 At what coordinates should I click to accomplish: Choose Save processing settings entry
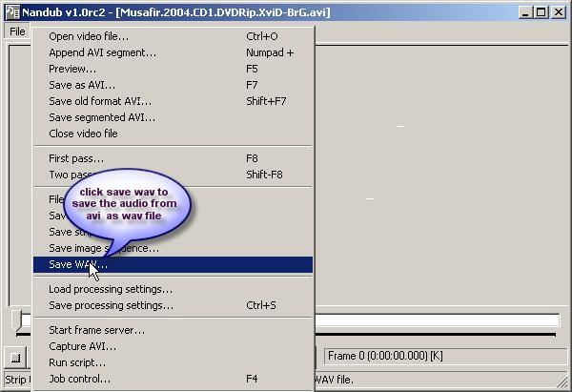pos(173,305)
